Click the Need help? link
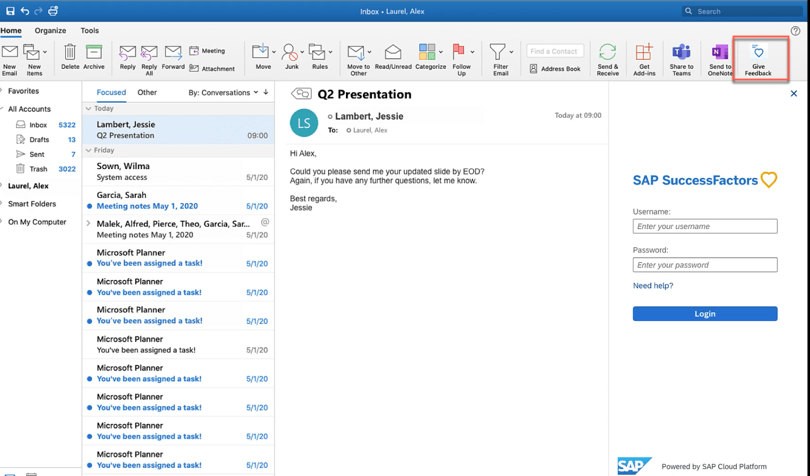Image resolution: width=810 pixels, height=476 pixels. (653, 286)
